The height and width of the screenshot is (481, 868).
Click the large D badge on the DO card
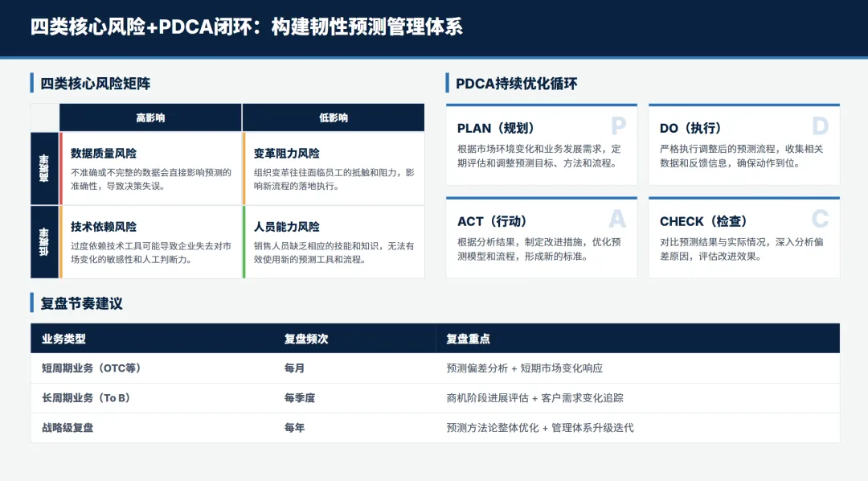[820, 126]
